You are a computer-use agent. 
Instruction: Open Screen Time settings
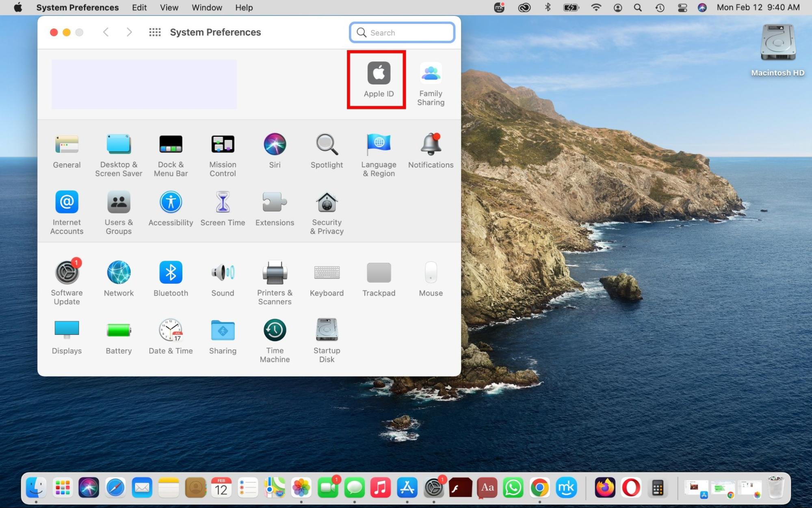pyautogui.click(x=223, y=208)
